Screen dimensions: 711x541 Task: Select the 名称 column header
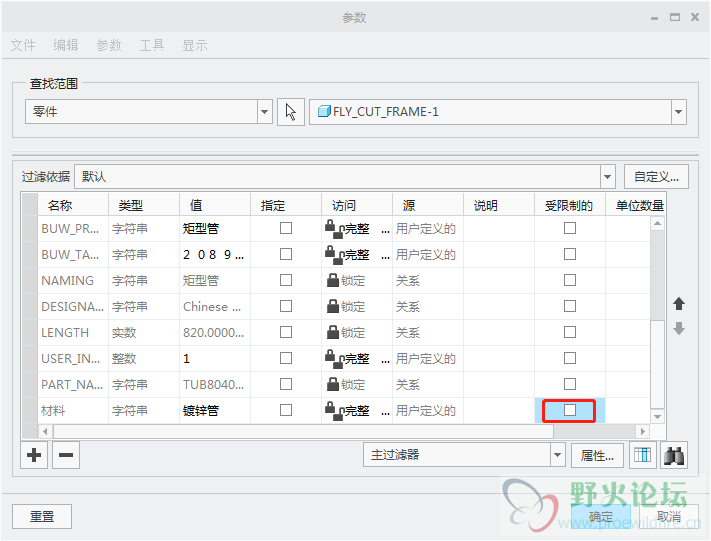[73, 205]
